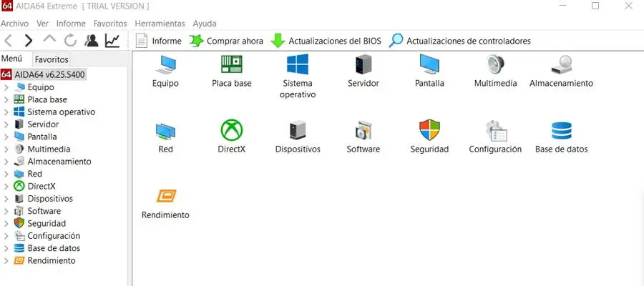Click the Informe report button
Image resolution: width=644 pixels, height=286 pixels.
click(159, 41)
